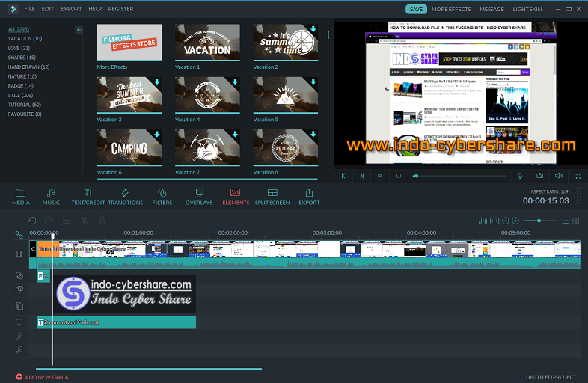Download the Vacation 3 element
This screenshot has height=383, width=588.
tap(157, 82)
